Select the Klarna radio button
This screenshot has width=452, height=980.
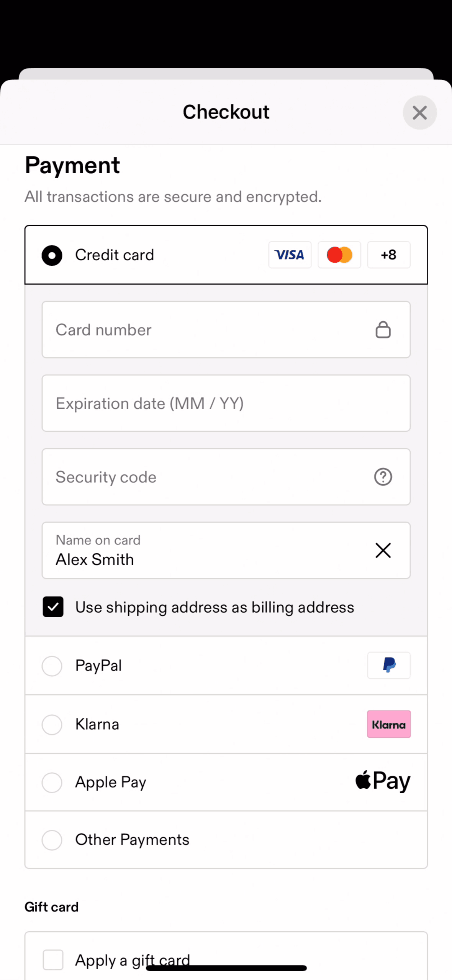pos(52,725)
